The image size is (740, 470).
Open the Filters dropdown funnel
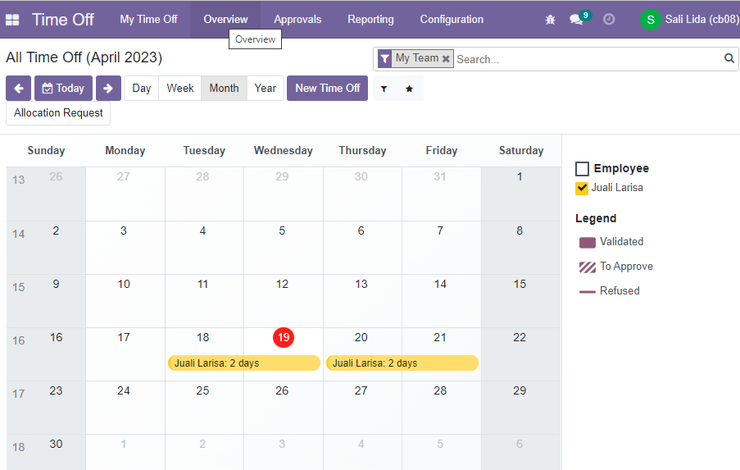(x=384, y=89)
